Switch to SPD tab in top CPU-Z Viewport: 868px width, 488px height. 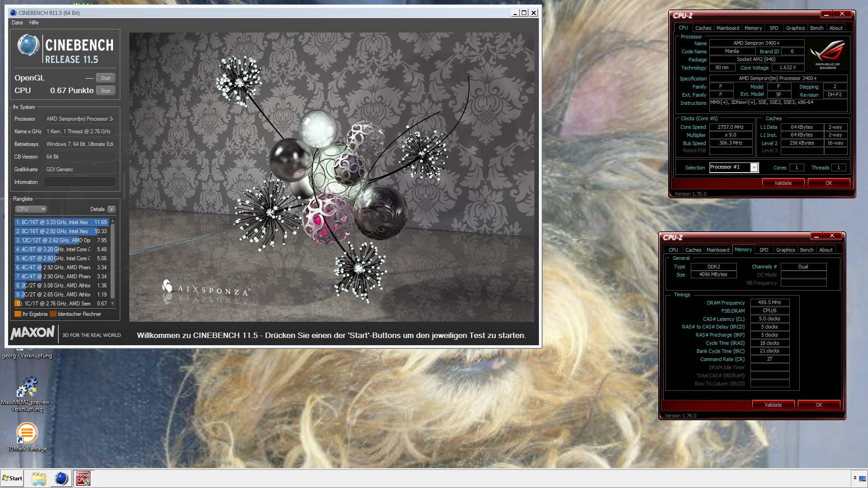pos(774,28)
